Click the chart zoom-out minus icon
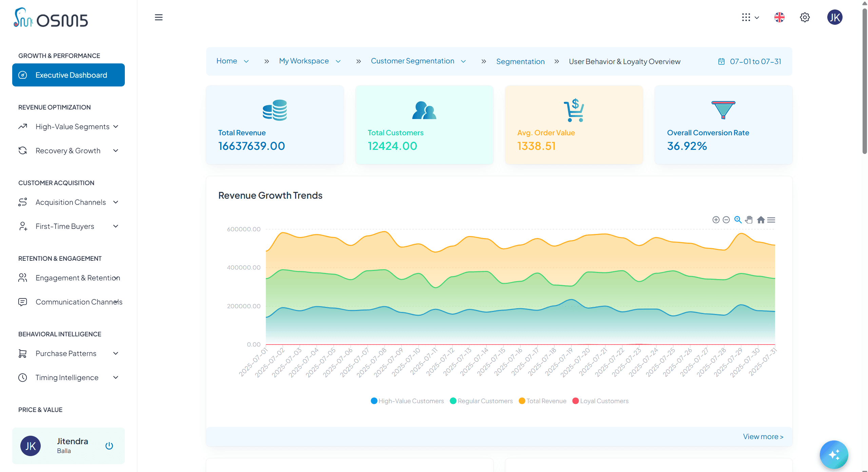The image size is (868, 472). 726,220
